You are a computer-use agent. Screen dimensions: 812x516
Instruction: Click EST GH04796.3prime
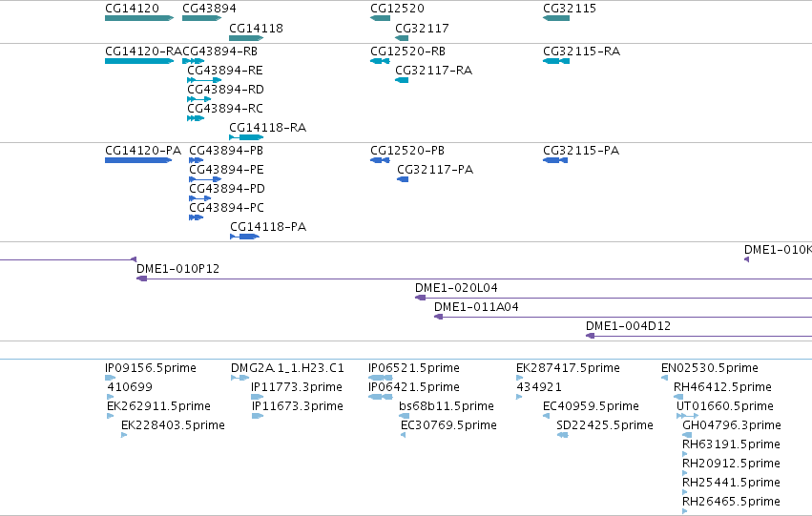[x=687, y=436]
